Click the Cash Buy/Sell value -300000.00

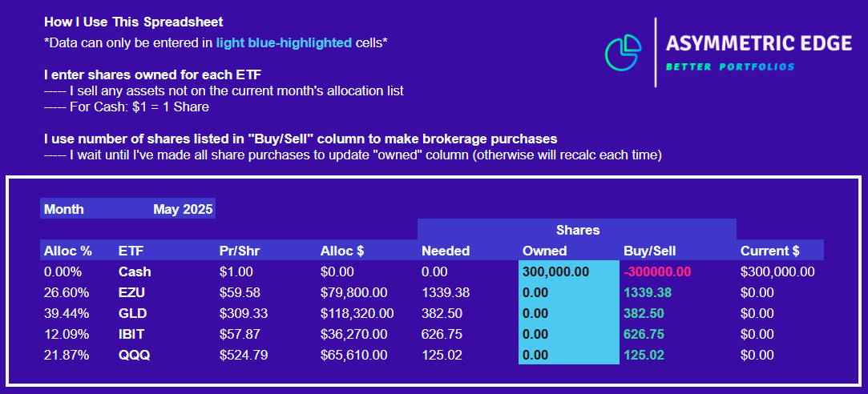coord(657,272)
